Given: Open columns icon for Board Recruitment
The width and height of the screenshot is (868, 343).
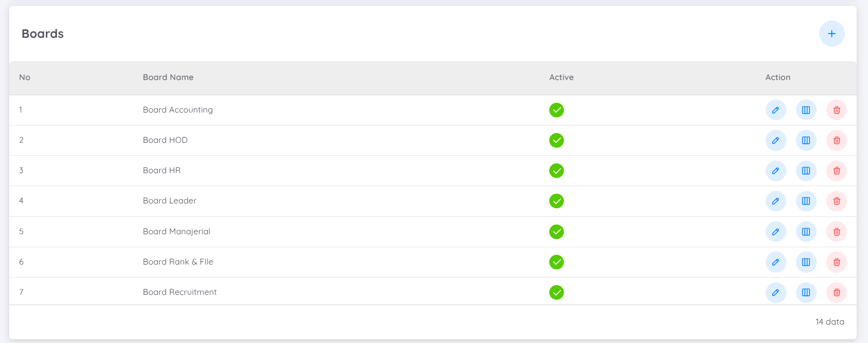Looking at the screenshot, I should click(806, 293).
